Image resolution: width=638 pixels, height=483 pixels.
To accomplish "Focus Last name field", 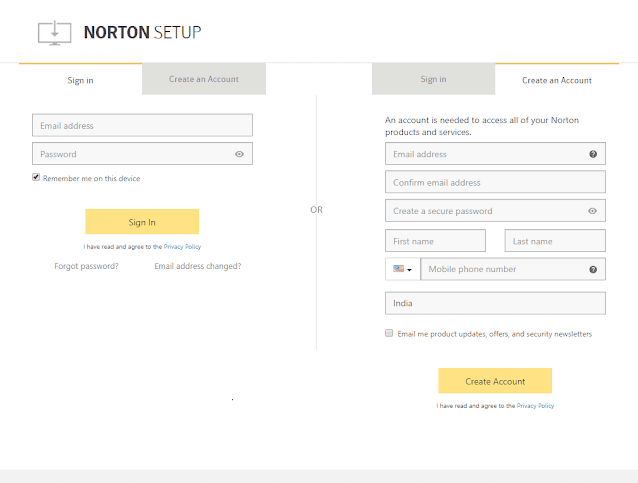I will pyautogui.click(x=555, y=241).
